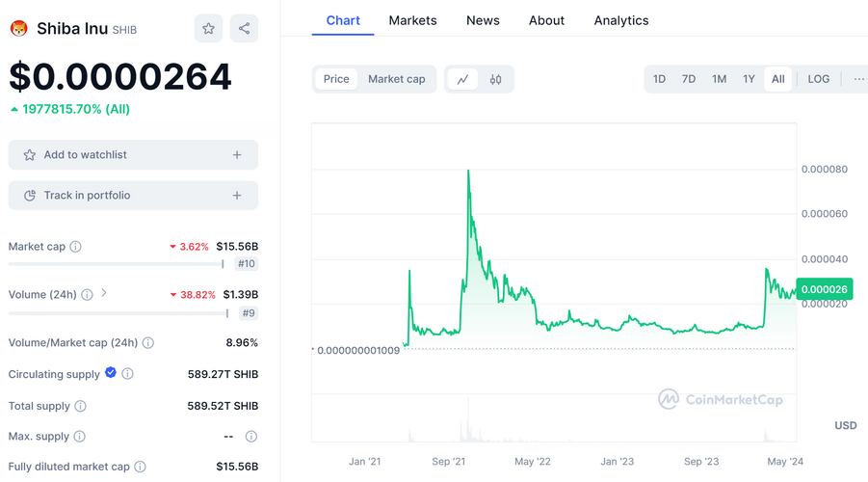Expand the Volume (24h) chevron
The image size is (868, 482).
(104, 293)
